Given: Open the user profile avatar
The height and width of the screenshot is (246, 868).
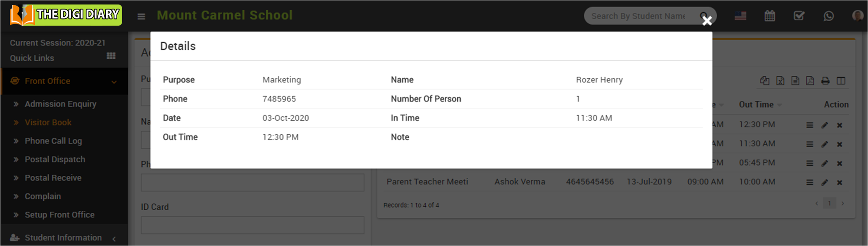Looking at the screenshot, I should 857,16.
